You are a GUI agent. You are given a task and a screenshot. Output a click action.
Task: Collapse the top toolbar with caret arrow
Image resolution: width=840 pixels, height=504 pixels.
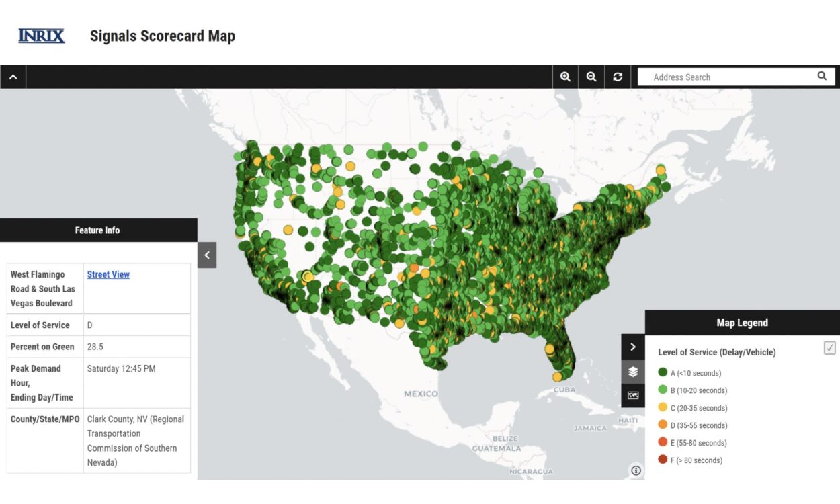tap(13, 76)
